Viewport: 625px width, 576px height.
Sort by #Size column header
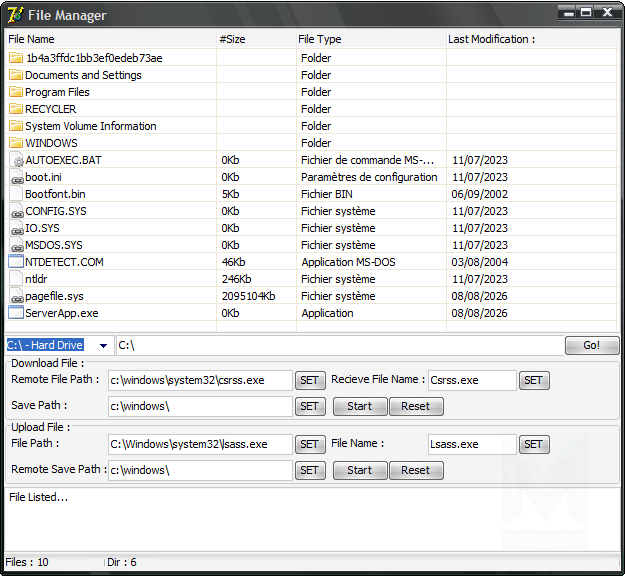click(x=256, y=39)
